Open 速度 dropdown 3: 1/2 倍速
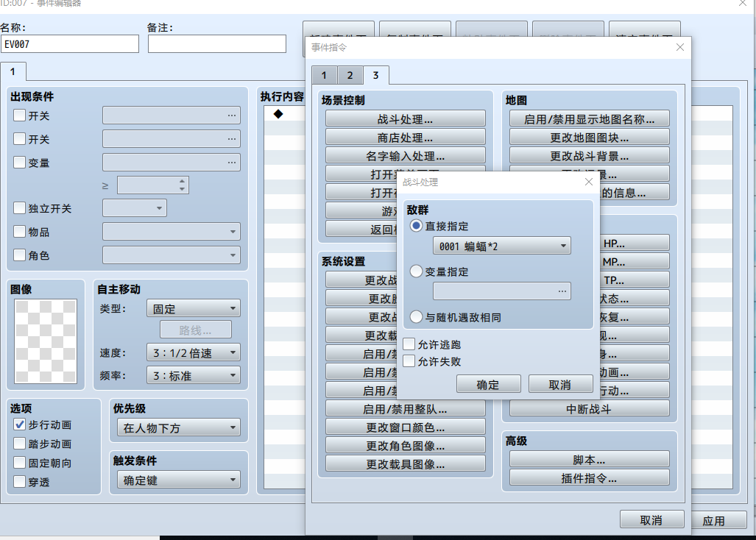This screenshot has width=756, height=540. tap(194, 352)
